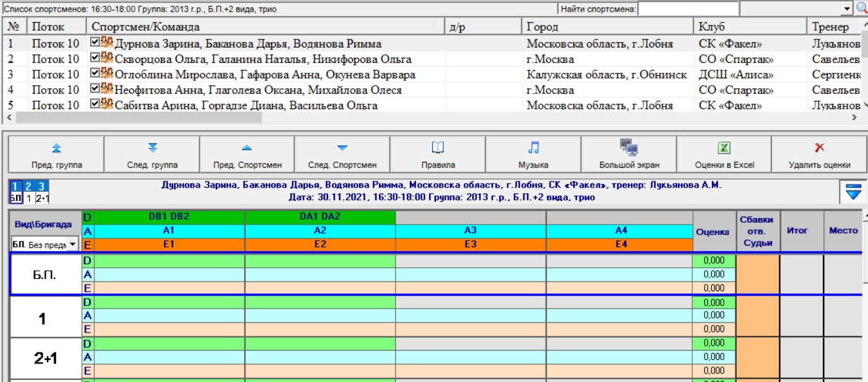This screenshot has height=382, width=868.
Task: Export scores with Оценки в Excel
Action: (x=724, y=154)
